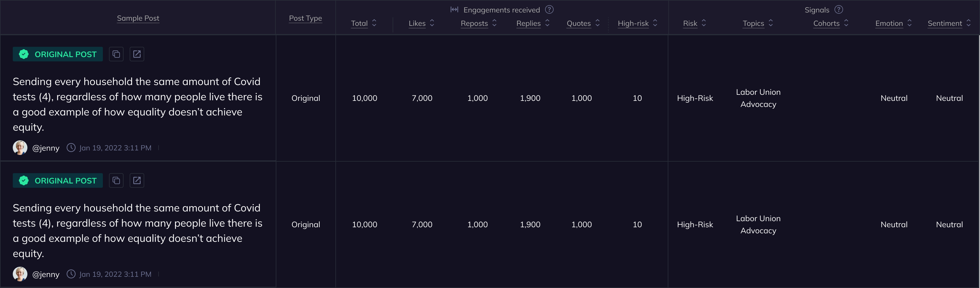Copy the first original post
The image size is (980, 288).
[x=116, y=54]
